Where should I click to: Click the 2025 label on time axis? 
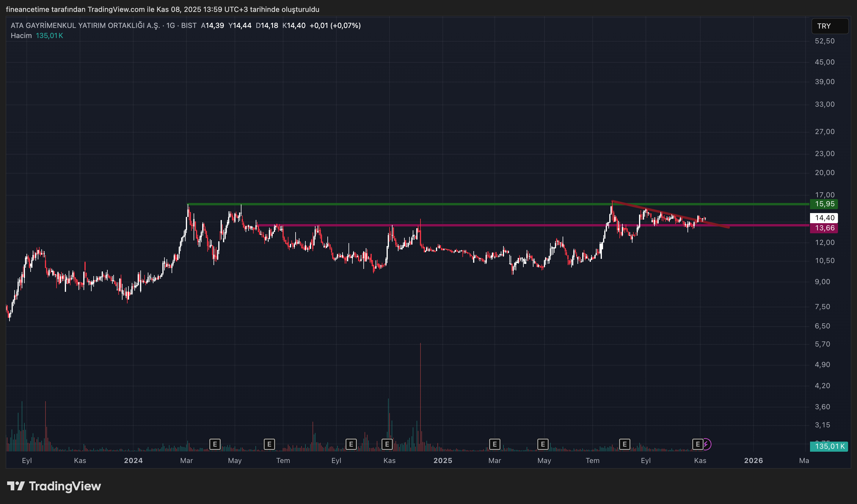[443, 461]
